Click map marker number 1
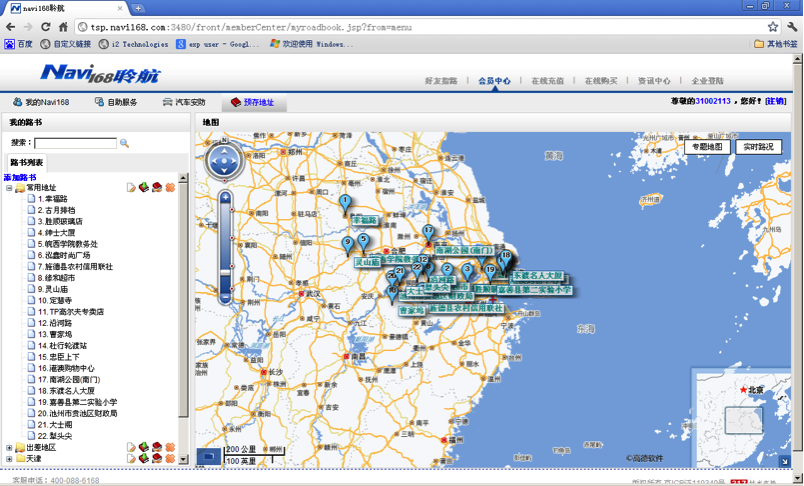 coord(345,204)
